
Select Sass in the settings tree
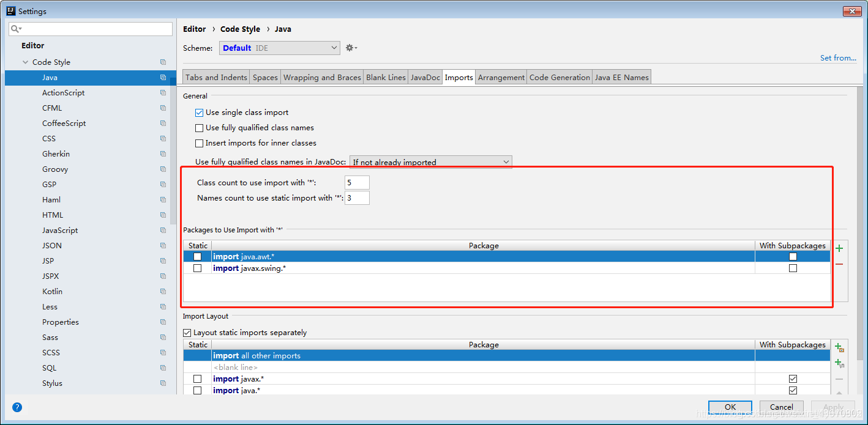[x=91, y=338]
